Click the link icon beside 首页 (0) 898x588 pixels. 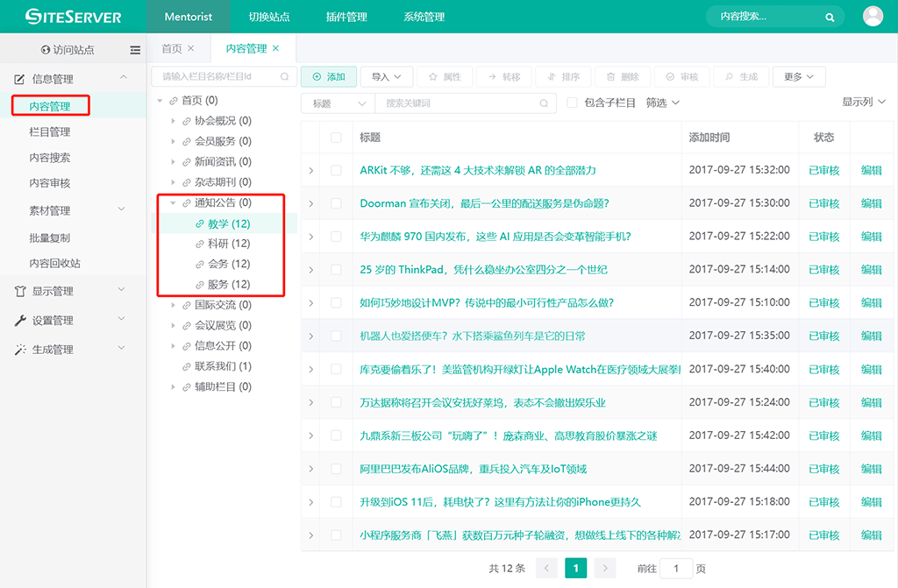coord(173,101)
